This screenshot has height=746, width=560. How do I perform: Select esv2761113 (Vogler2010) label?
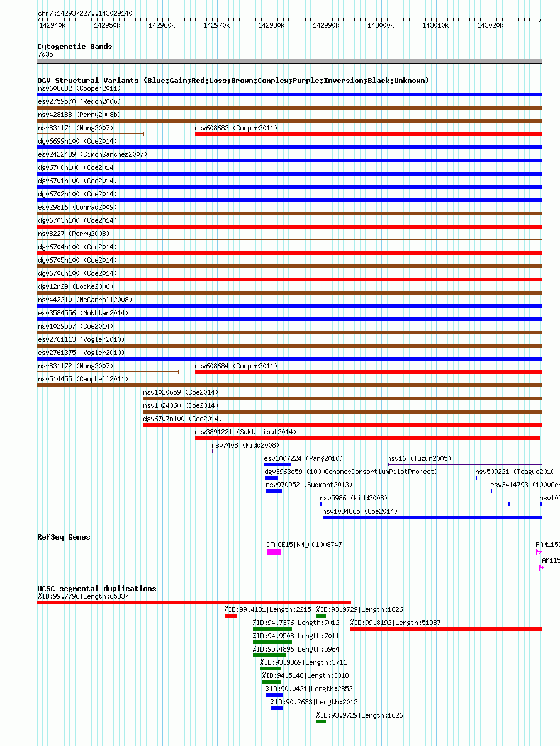81,340
